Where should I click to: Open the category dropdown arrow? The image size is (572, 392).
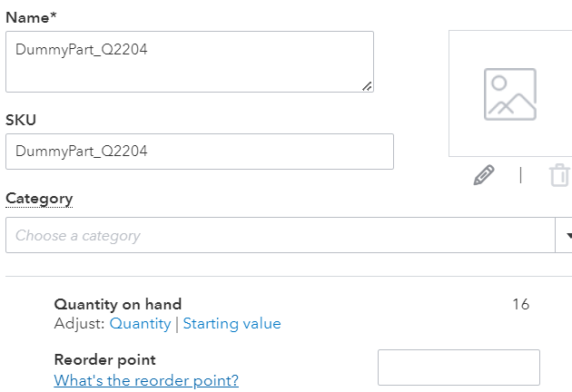pyautogui.click(x=563, y=235)
